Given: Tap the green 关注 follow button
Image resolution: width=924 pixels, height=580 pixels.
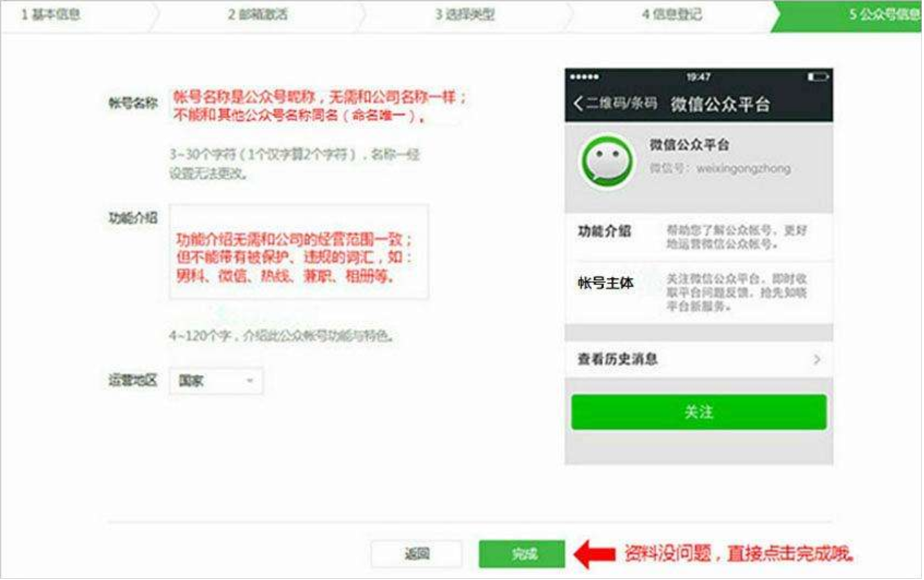Looking at the screenshot, I should pyautogui.click(x=699, y=412).
